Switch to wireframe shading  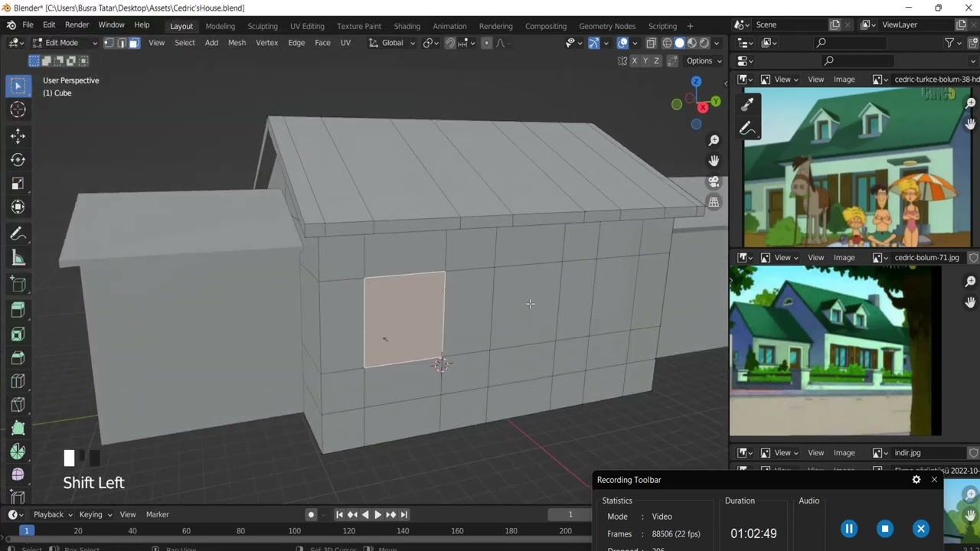(667, 43)
